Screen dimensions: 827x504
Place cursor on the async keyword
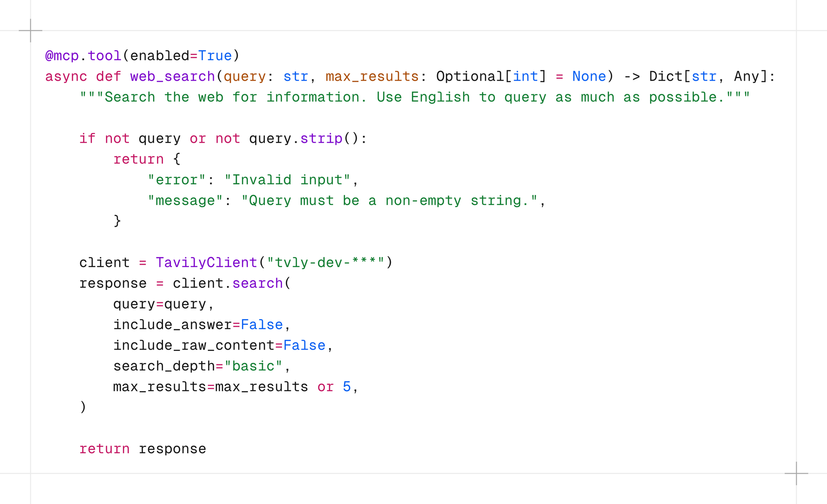[x=66, y=77]
